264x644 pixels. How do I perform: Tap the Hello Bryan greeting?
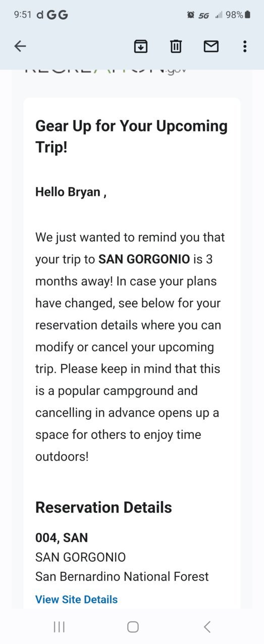point(71,192)
